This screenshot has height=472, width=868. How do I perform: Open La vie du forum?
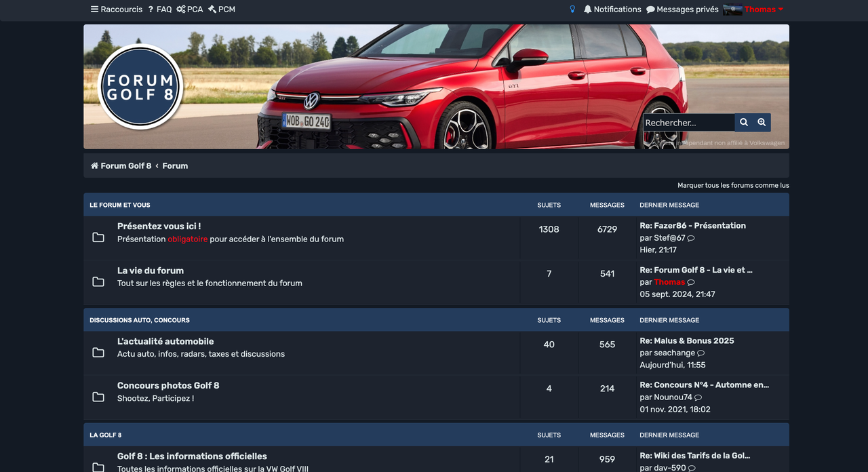(151, 271)
